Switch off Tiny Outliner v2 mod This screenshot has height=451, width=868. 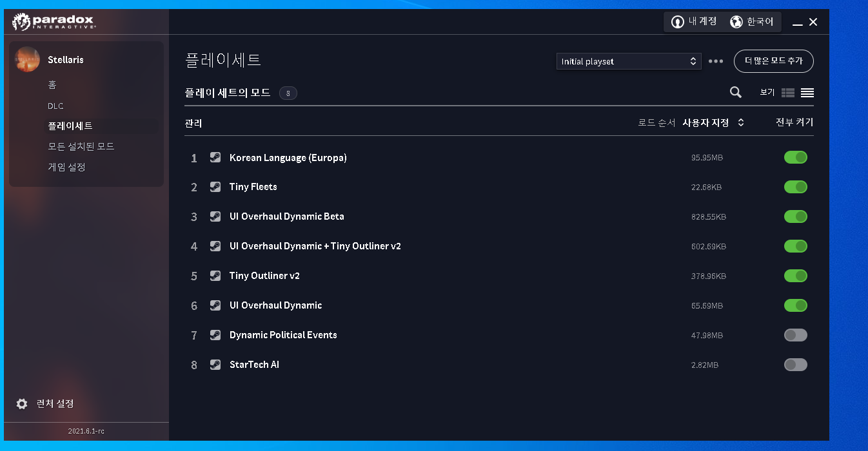coord(796,276)
